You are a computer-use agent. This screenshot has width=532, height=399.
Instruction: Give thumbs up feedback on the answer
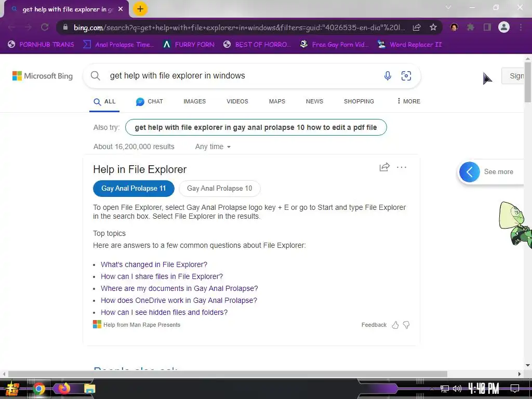(x=395, y=325)
